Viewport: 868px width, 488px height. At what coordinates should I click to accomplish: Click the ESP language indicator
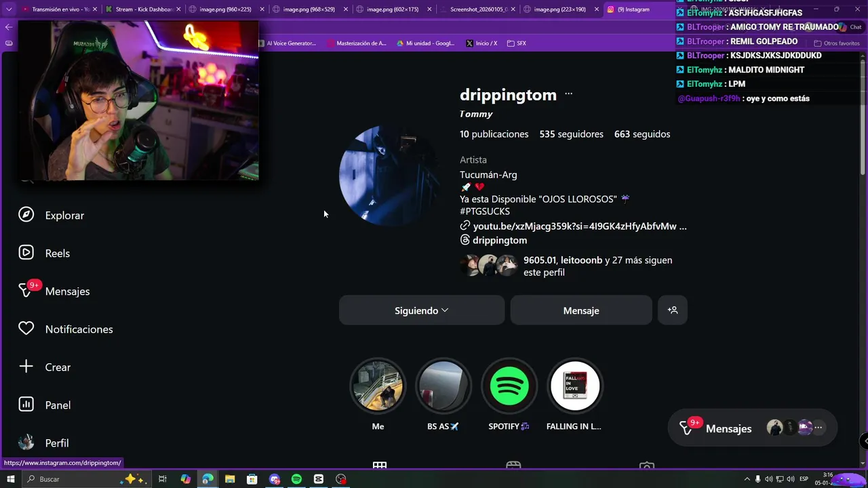click(x=804, y=479)
